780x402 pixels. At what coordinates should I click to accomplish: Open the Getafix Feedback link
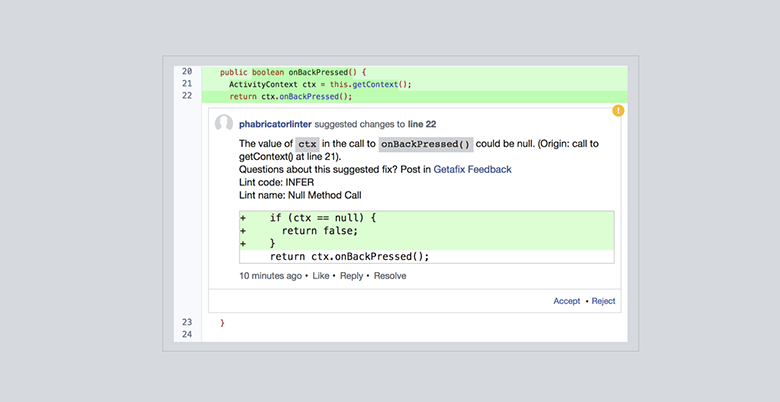pos(472,170)
